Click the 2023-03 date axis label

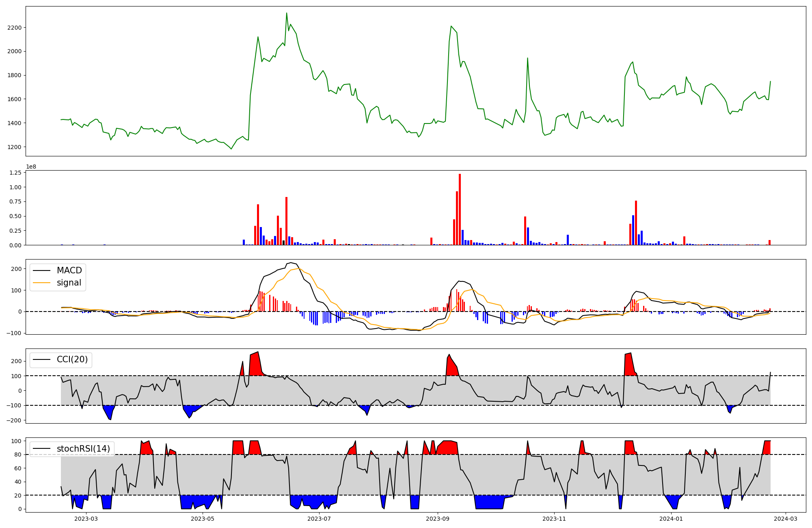coord(86,519)
